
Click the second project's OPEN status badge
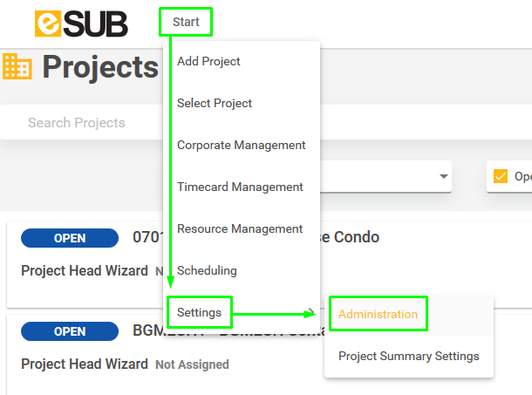(70, 331)
